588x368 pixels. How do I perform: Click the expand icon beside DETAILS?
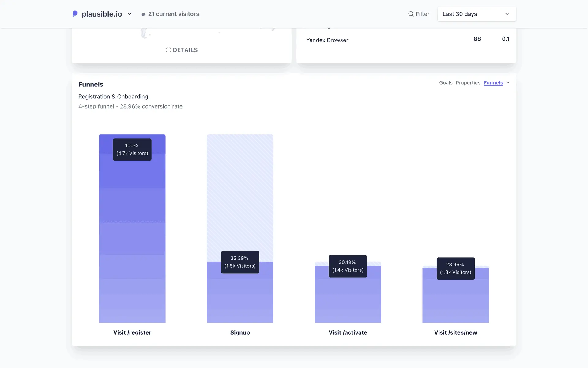coord(168,50)
